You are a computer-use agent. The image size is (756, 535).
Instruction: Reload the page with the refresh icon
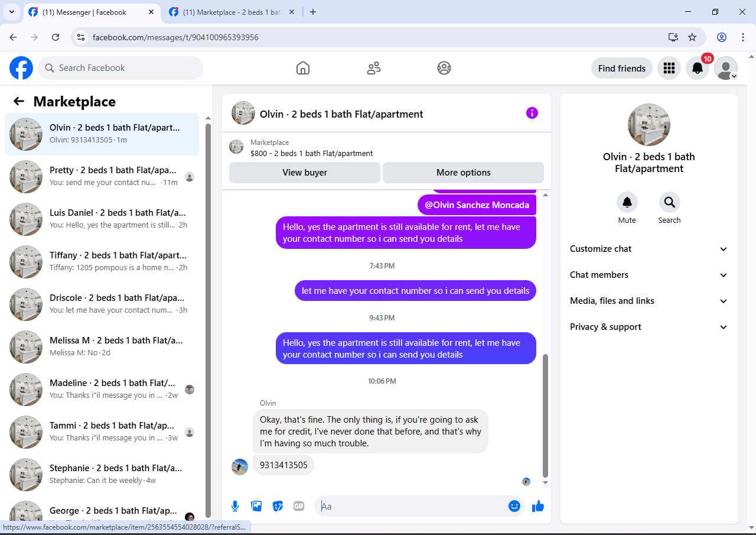pos(56,37)
